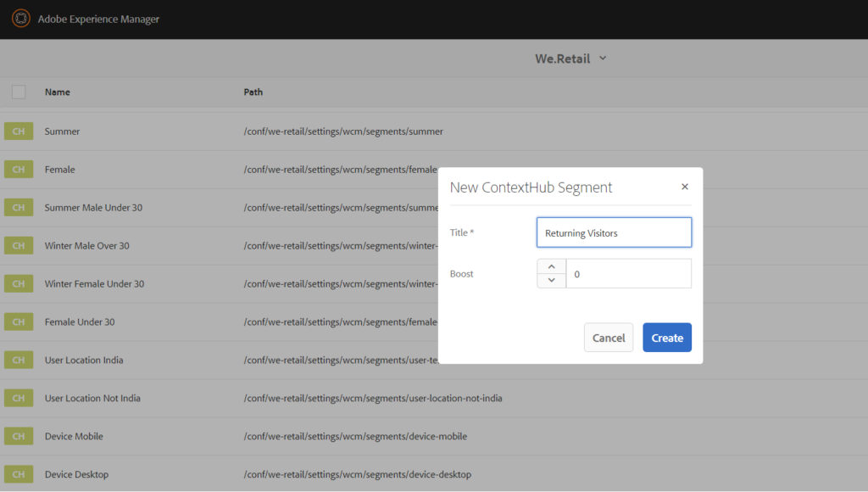The width and height of the screenshot is (868, 492).
Task: Select User Location Not India name
Action: click(x=92, y=398)
